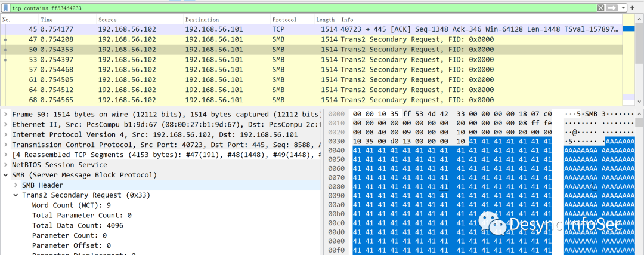This screenshot has width=644, height=255.
Task: Click the blue mark in the packet minimap
Action: click(628, 29)
